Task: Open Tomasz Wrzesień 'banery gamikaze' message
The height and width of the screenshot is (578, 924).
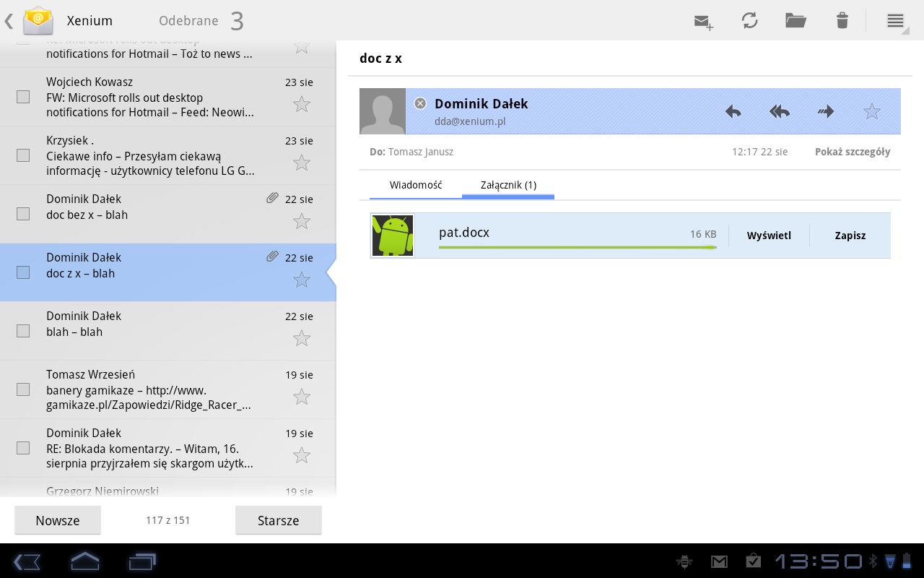Action: tap(168, 390)
